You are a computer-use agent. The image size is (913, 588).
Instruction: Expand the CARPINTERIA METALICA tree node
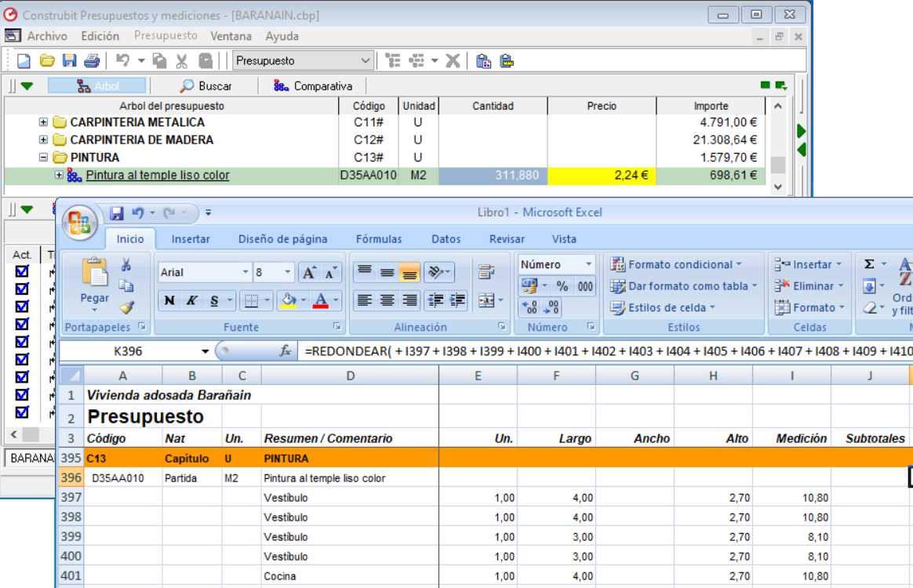point(44,122)
